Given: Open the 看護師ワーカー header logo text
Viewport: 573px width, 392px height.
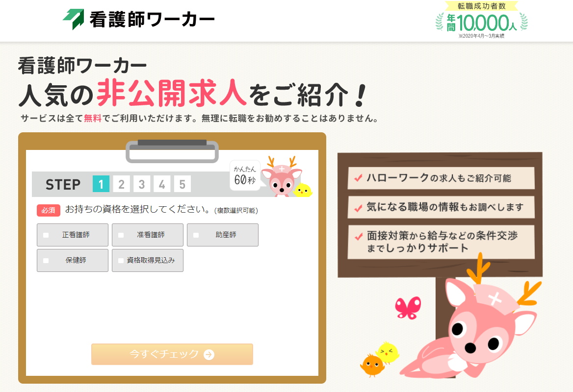Looking at the screenshot, I should (152, 19).
